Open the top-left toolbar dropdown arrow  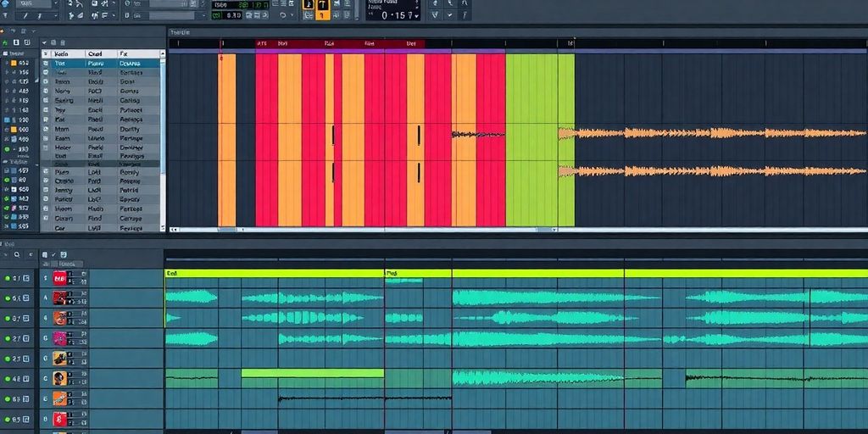tap(54, 4)
